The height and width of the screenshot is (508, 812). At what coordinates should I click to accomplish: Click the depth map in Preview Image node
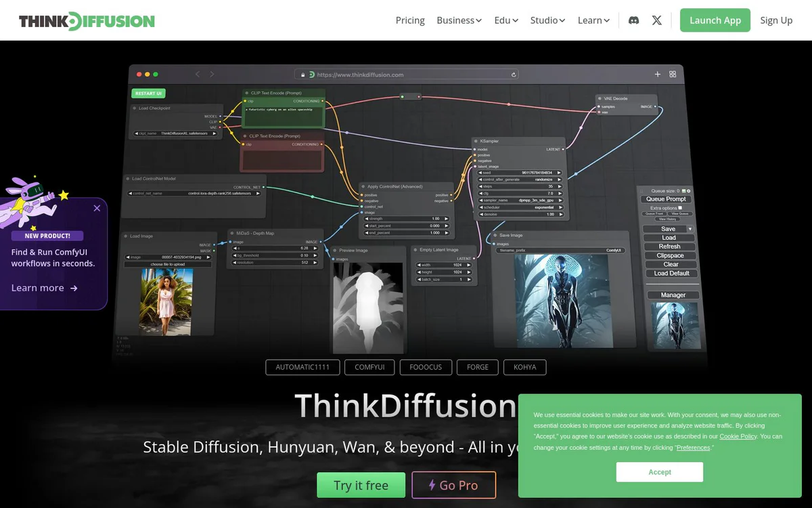click(x=368, y=308)
